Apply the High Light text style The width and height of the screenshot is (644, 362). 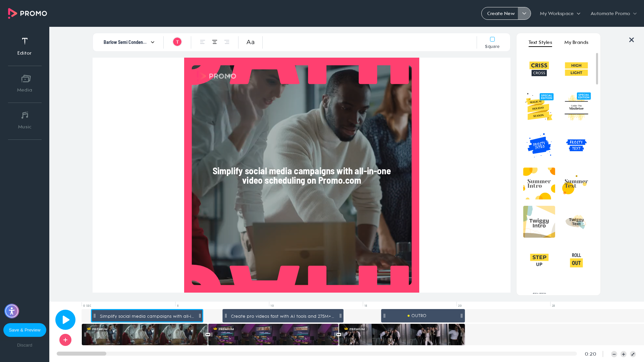pyautogui.click(x=576, y=69)
